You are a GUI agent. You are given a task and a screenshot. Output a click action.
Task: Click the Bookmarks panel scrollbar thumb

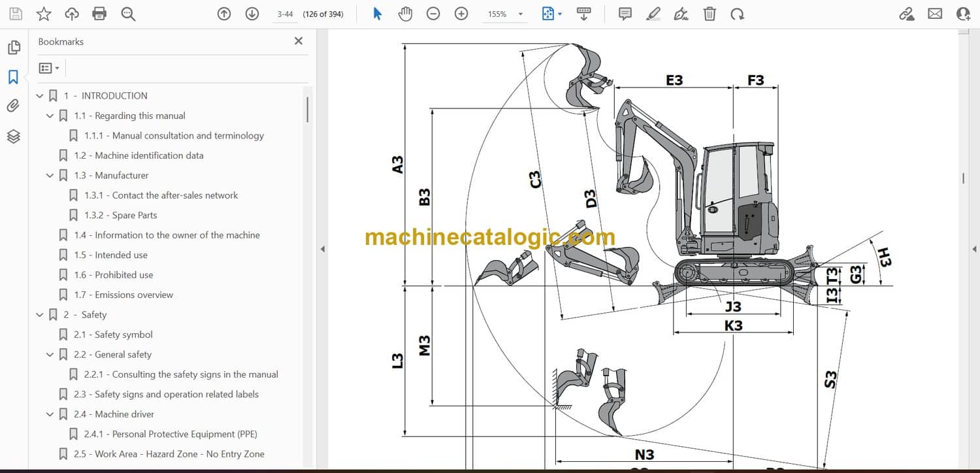(307, 109)
